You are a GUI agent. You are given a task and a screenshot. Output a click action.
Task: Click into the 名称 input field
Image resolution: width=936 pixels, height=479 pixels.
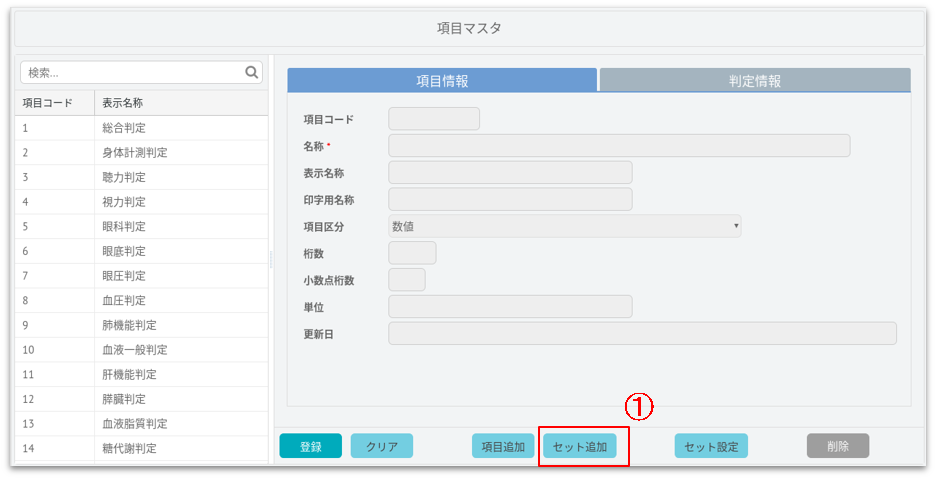click(x=619, y=146)
